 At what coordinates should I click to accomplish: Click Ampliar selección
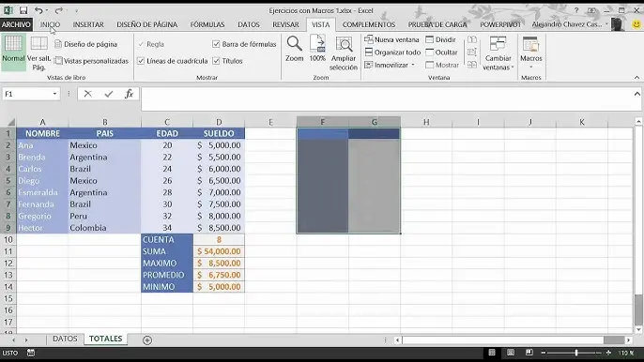[x=344, y=53]
